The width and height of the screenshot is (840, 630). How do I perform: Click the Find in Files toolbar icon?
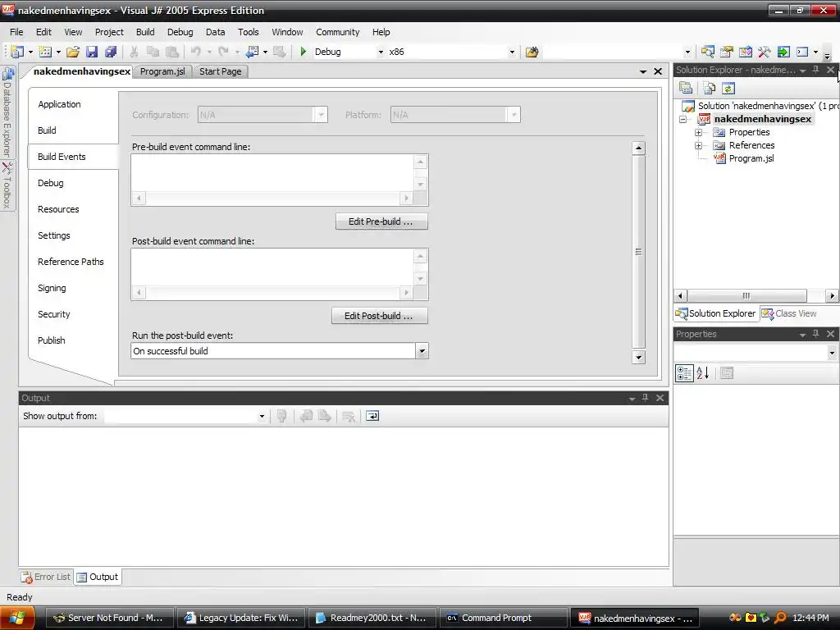(532, 52)
